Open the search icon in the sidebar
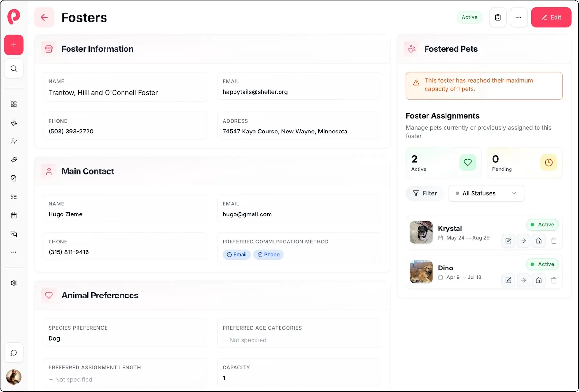The width and height of the screenshot is (579, 392). [x=14, y=68]
